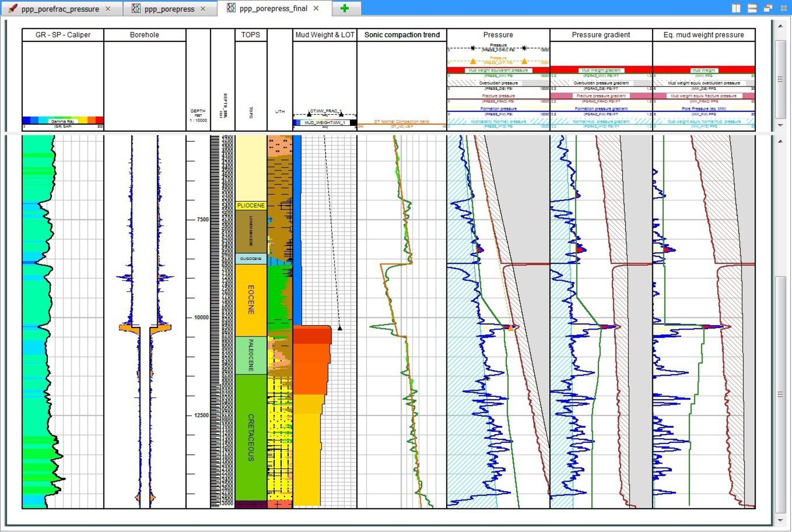
Task: Click the header pane scroll-down arrow
Action: coord(781,125)
